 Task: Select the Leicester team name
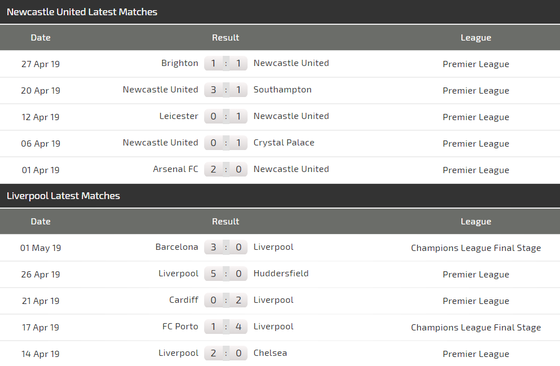tap(179, 116)
